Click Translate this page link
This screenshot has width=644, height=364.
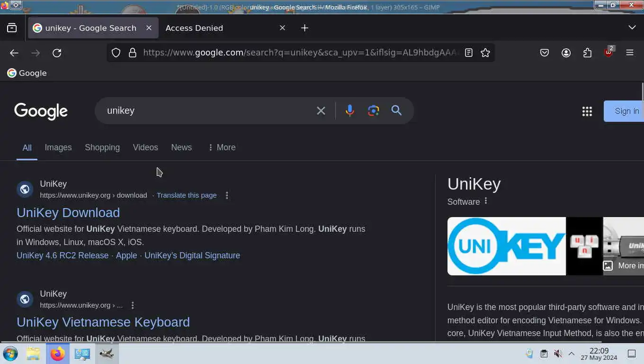(x=187, y=195)
